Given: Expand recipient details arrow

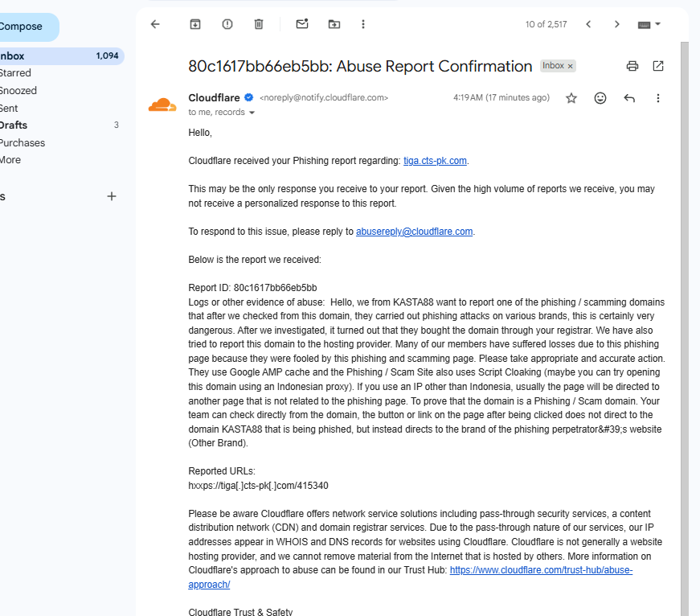Looking at the screenshot, I should tap(252, 113).
